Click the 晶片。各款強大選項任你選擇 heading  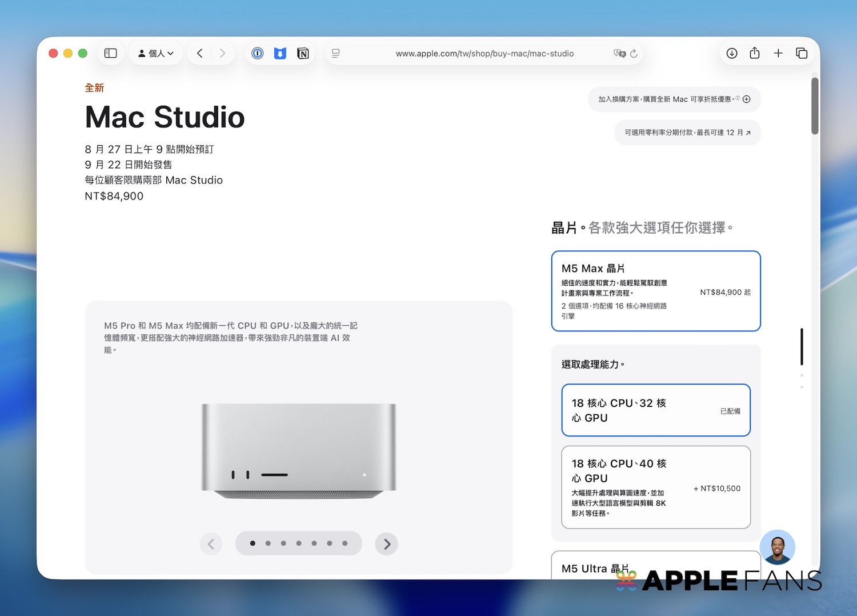click(642, 228)
